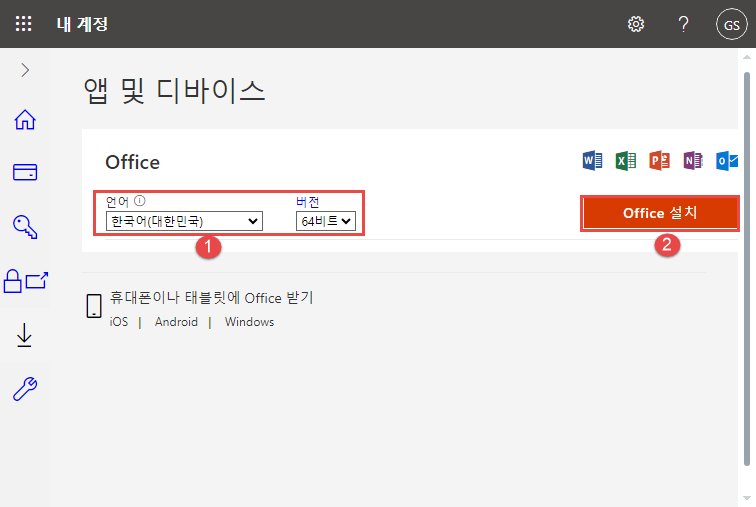756x507 pixels.
Task: Click the PowerPoint app icon
Action: (x=660, y=160)
